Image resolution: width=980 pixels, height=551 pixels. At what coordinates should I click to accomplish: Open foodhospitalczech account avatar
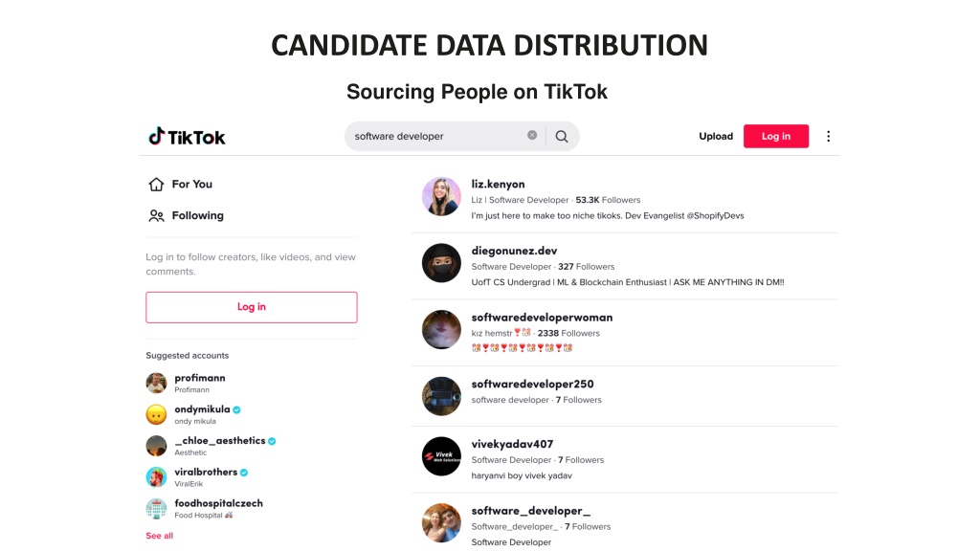point(156,508)
